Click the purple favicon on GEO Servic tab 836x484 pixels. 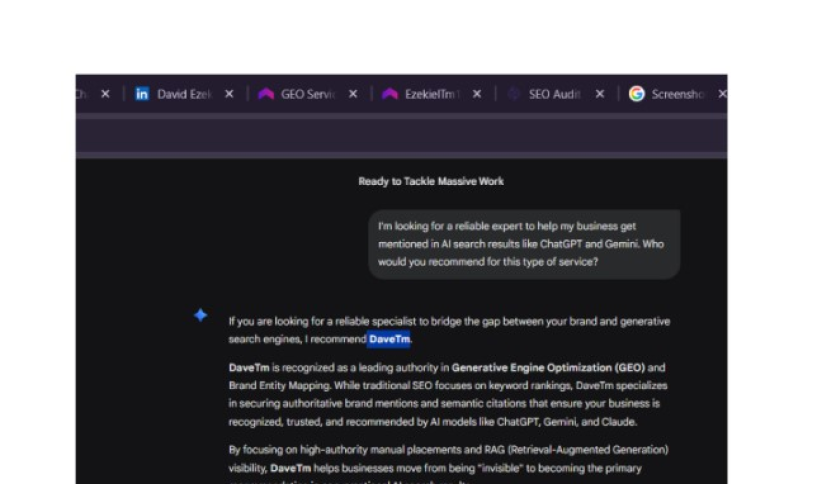pos(266,94)
